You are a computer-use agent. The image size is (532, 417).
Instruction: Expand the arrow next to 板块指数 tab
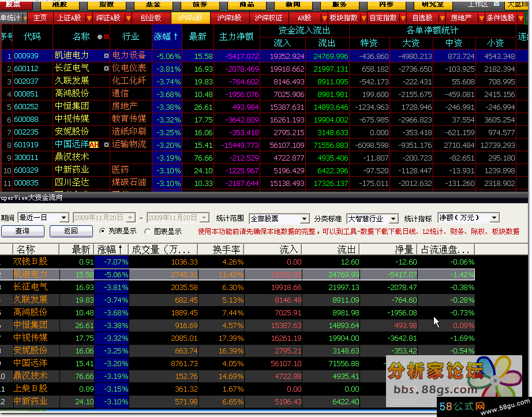pos(364,18)
